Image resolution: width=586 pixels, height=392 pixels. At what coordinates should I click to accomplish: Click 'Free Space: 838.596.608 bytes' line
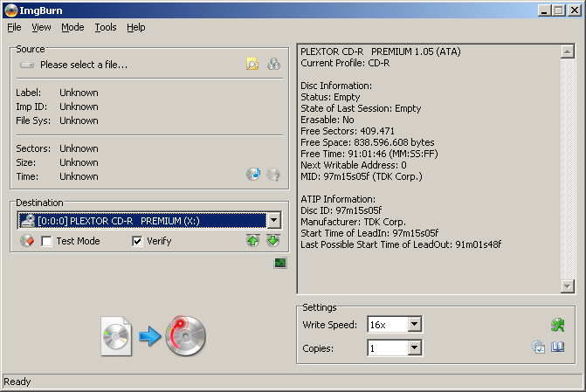368,142
